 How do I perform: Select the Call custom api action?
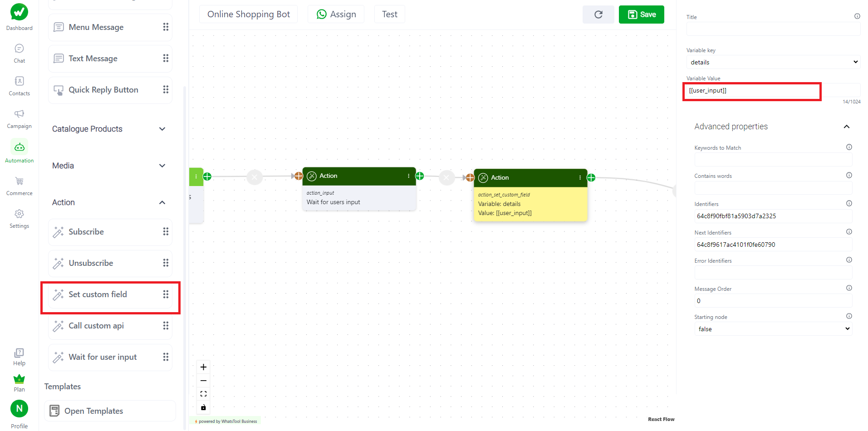[x=110, y=326]
